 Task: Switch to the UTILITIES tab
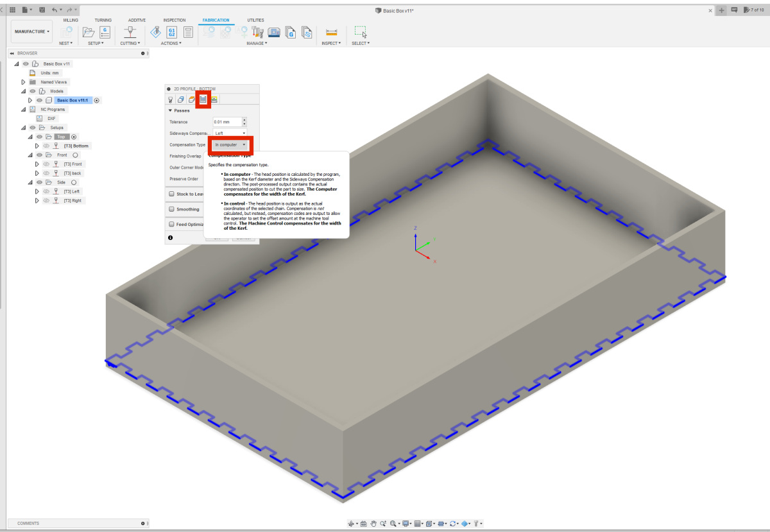[x=255, y=20]
